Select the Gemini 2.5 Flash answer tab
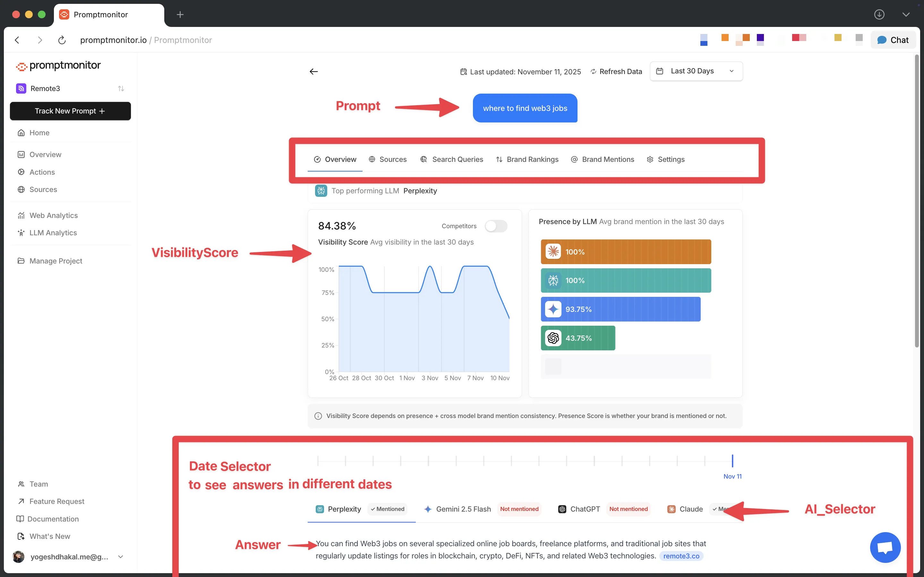Image resolution: width=924 pixels, height=577 pixels. [x=463, y=509]
